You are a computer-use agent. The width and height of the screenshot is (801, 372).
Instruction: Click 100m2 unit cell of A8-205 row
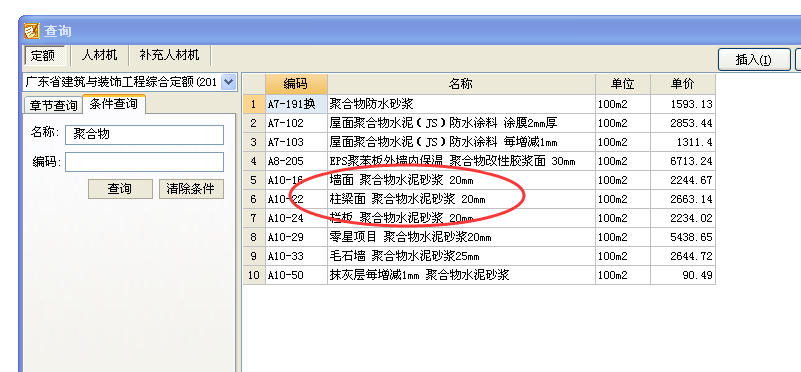click(623, 161)
